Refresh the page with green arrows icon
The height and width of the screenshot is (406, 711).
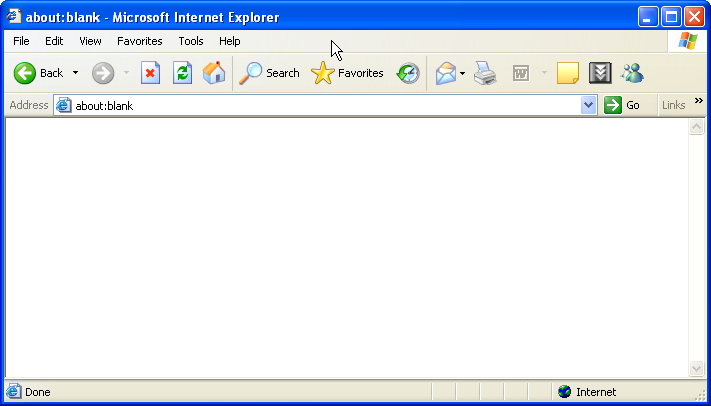182,73
